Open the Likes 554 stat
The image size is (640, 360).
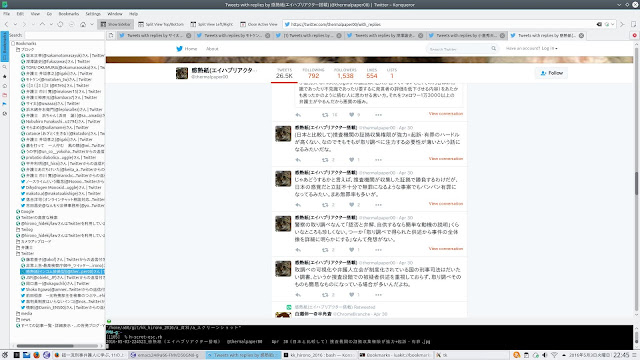coord(372,73)
